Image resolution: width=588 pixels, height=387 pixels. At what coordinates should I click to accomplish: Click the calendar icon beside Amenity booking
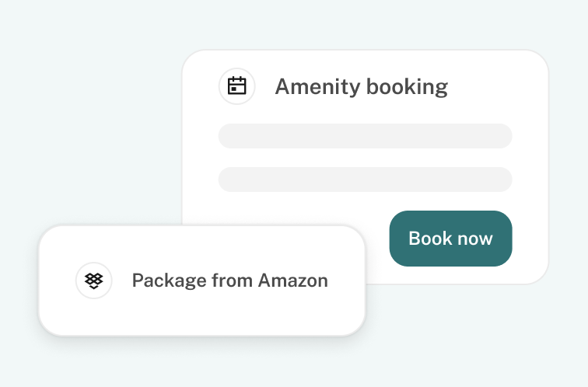tap(236, 86)
